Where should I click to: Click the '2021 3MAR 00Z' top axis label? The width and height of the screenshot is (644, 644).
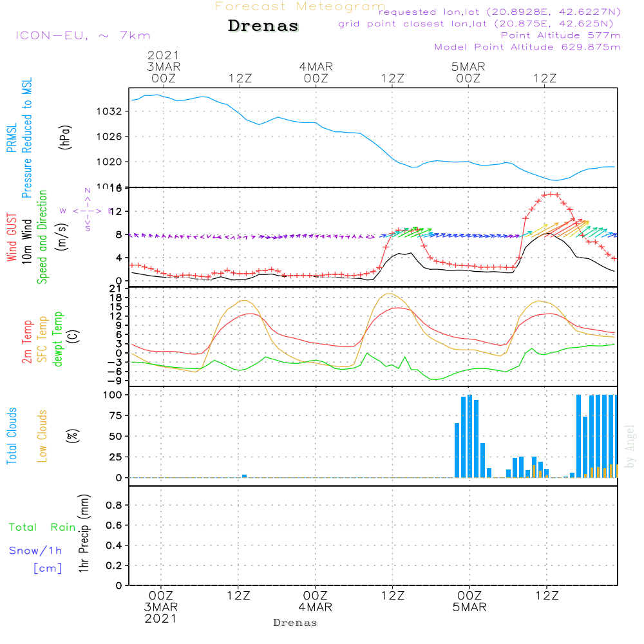pos(164,66)
